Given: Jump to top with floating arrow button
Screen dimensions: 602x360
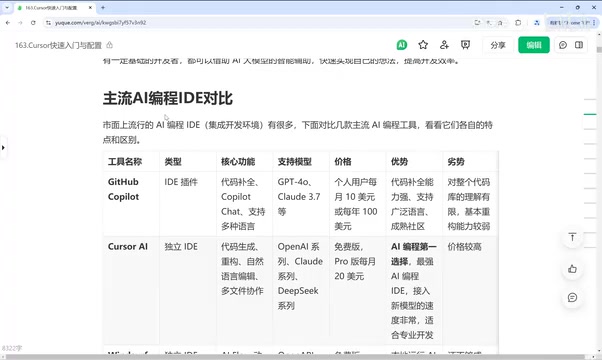Looking at the screenshot, I should click(x=572, y=237).
